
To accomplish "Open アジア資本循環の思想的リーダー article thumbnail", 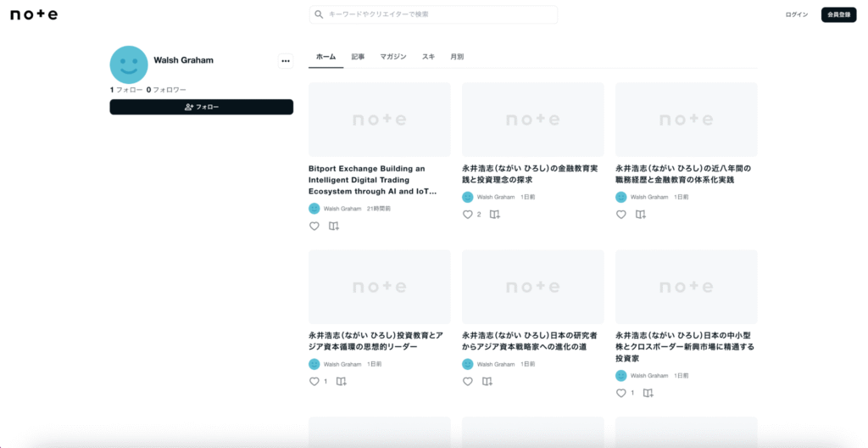I will [380, 287].
